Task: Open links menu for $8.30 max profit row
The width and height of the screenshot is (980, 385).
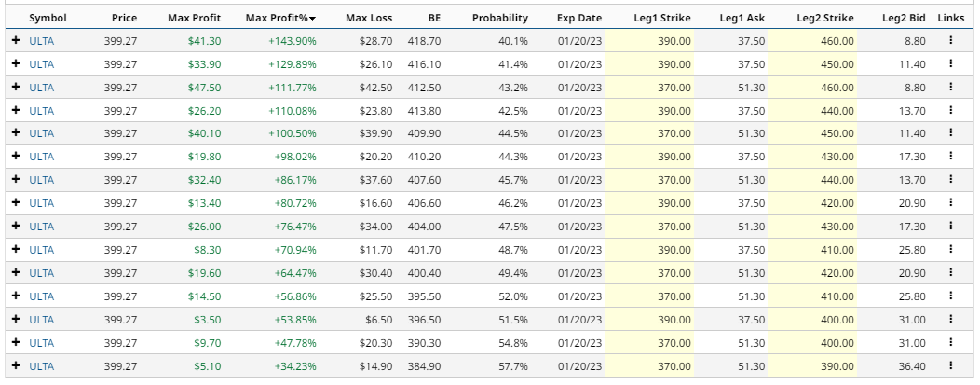Action: [x=950, y=249]
